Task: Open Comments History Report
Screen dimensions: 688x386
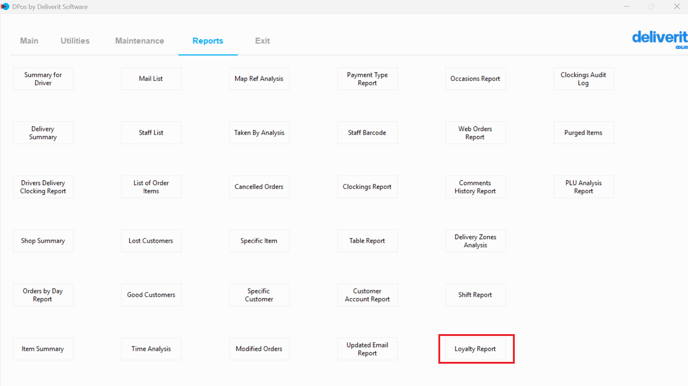Action: [475, 186]
